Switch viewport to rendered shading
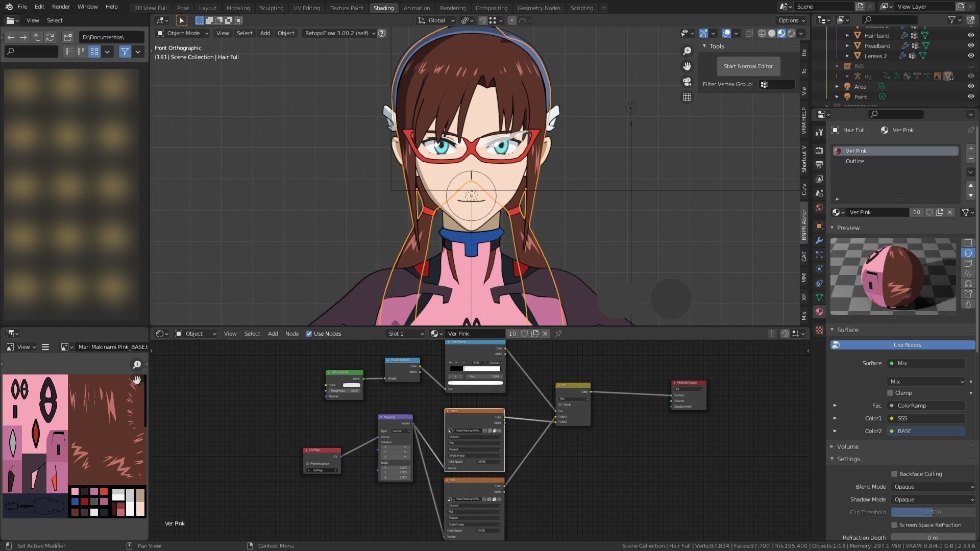 click(791, 33)
